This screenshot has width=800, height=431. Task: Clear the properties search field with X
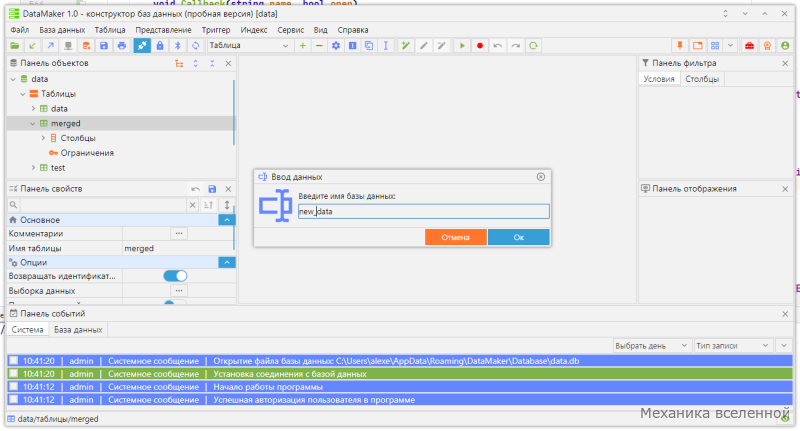[192, 205]
